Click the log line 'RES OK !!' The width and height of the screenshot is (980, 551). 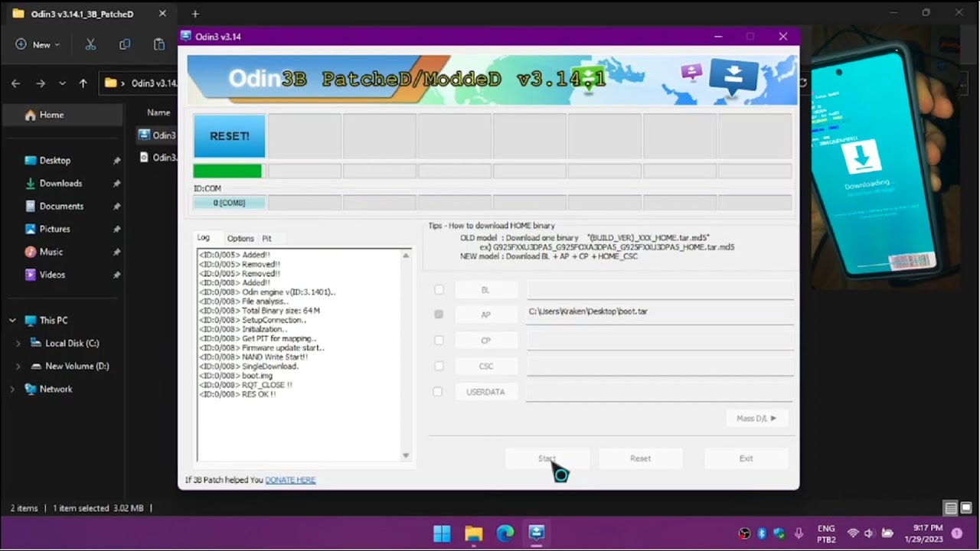[237, 394]
